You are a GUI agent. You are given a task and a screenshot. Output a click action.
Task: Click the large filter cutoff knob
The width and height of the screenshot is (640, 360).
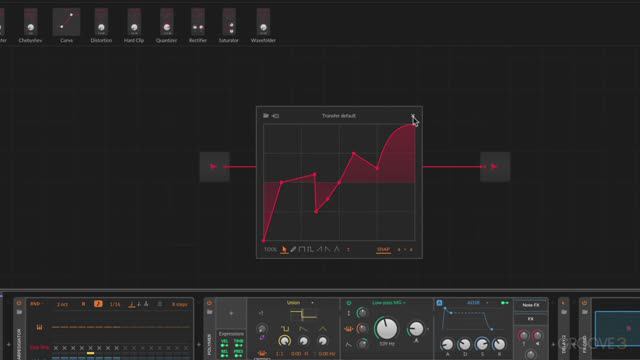pos(386,328)
